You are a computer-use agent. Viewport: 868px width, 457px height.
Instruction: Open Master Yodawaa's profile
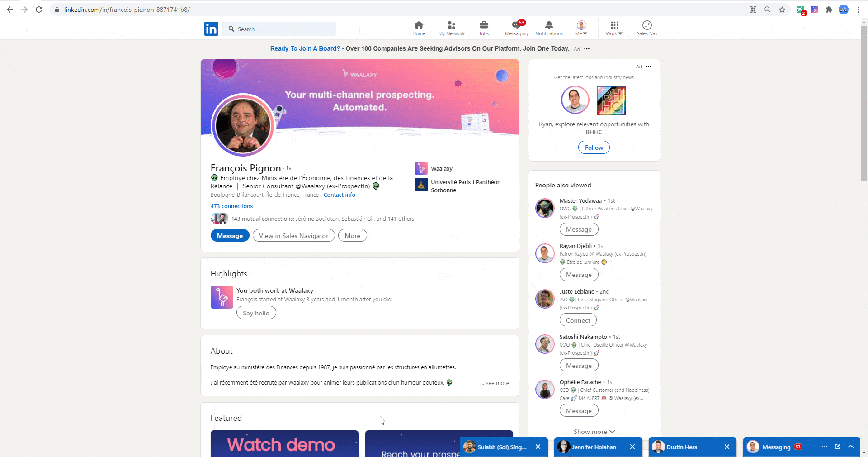coord(580,201)
